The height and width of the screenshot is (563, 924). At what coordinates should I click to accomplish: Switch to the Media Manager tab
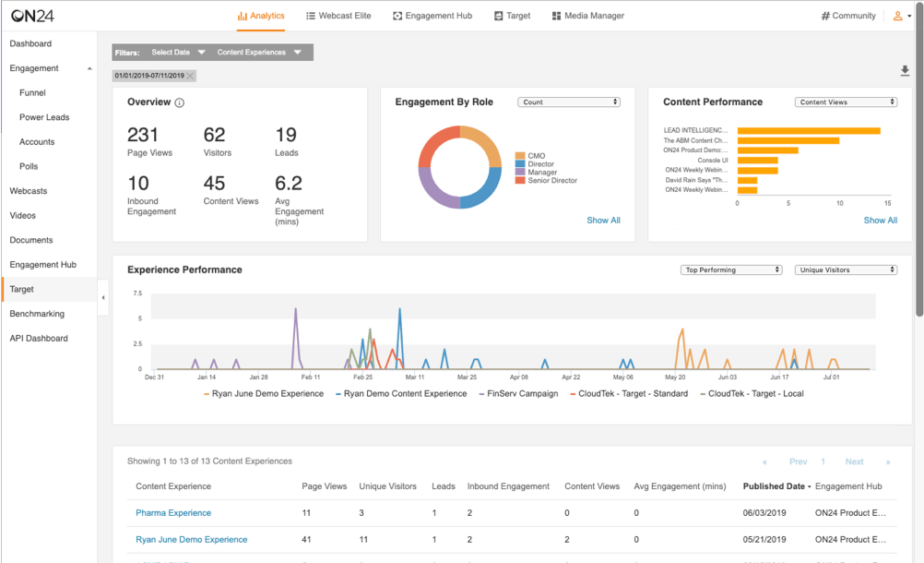coord(588,16)
